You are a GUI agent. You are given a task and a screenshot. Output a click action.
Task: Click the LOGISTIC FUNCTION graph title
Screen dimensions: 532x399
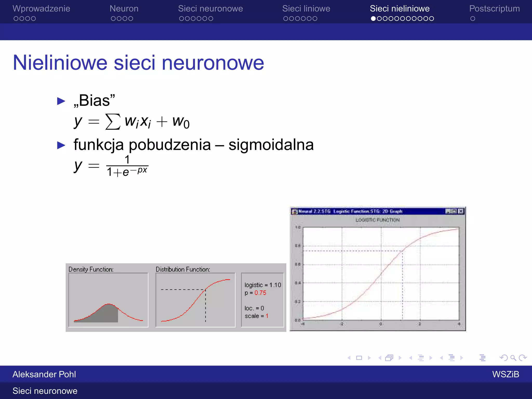[x=377, y=220]
